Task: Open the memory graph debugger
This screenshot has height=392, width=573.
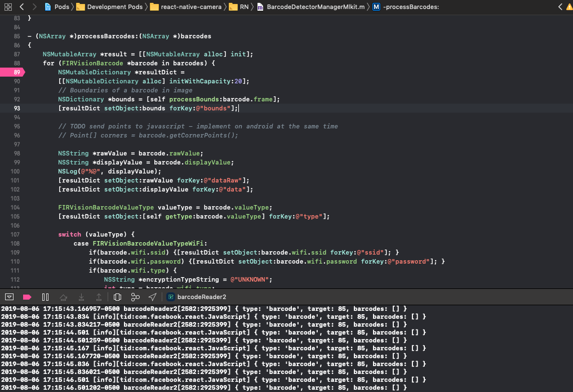Action: point(135,297)
